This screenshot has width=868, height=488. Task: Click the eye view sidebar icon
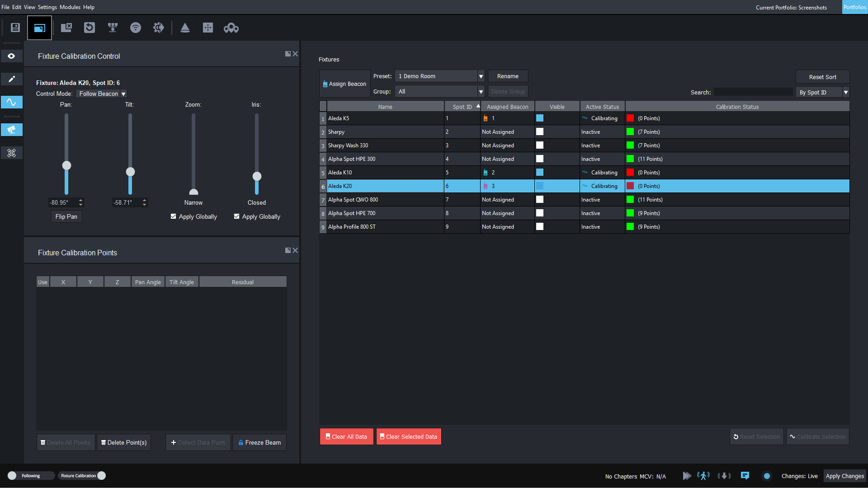(x=12, y=56)
